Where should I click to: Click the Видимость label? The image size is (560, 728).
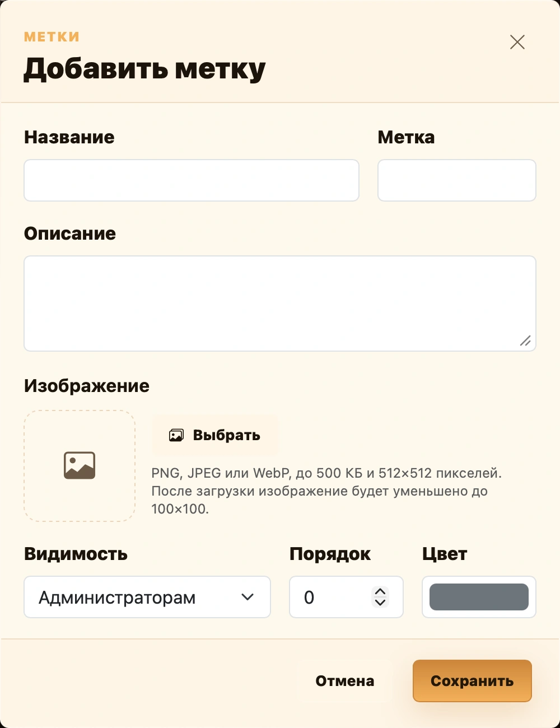pos(76,554)
